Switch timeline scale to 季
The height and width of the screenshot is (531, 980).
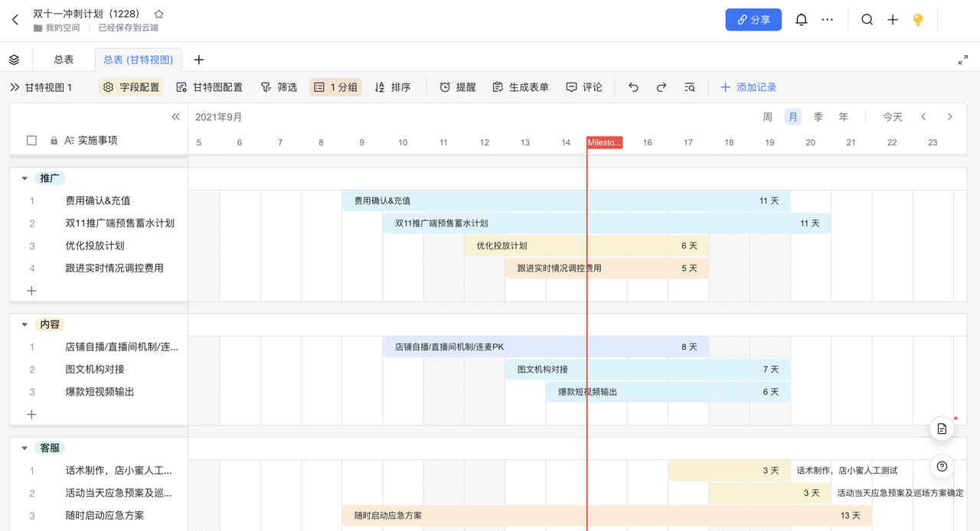click(x=818, y=117)
